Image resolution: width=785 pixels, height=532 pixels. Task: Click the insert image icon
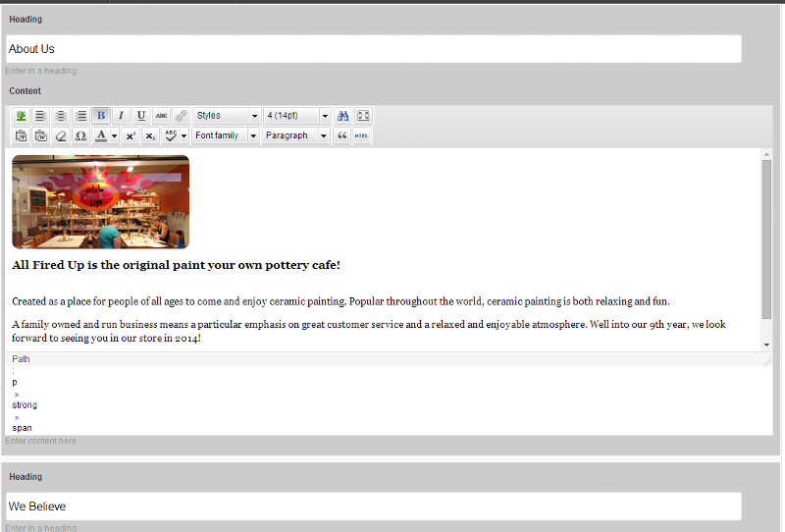[x=21, y=116]
